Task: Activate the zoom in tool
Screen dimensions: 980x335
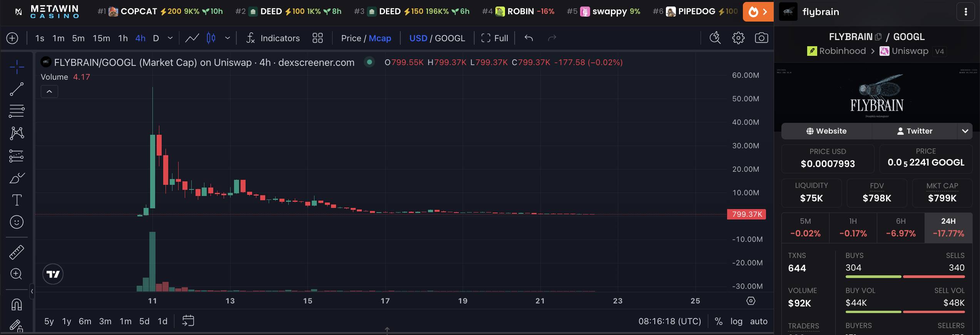Action: pos(17,274)
